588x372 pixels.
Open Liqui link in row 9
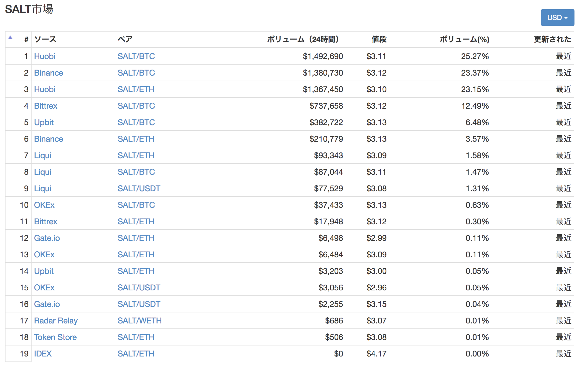43,189
